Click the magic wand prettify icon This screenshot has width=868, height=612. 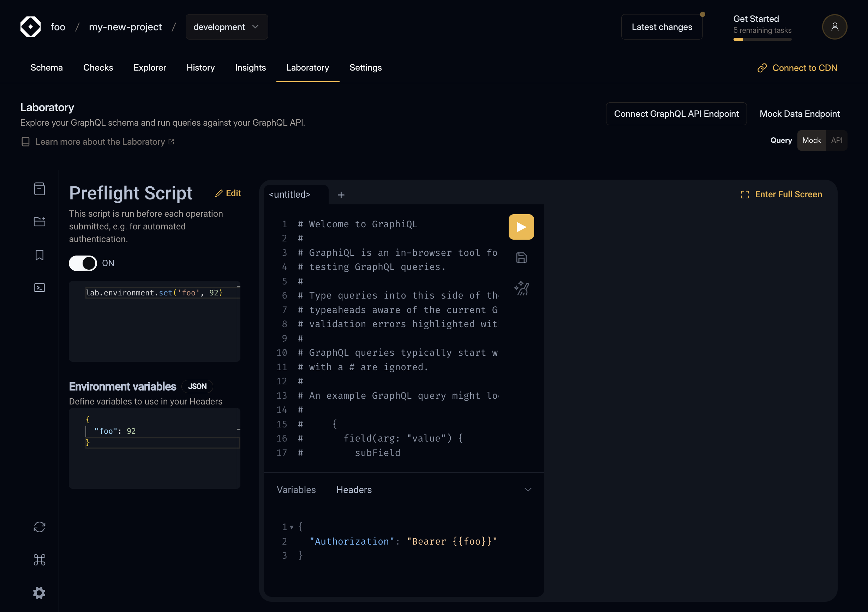pyautogui.click(x=522, y=288)
